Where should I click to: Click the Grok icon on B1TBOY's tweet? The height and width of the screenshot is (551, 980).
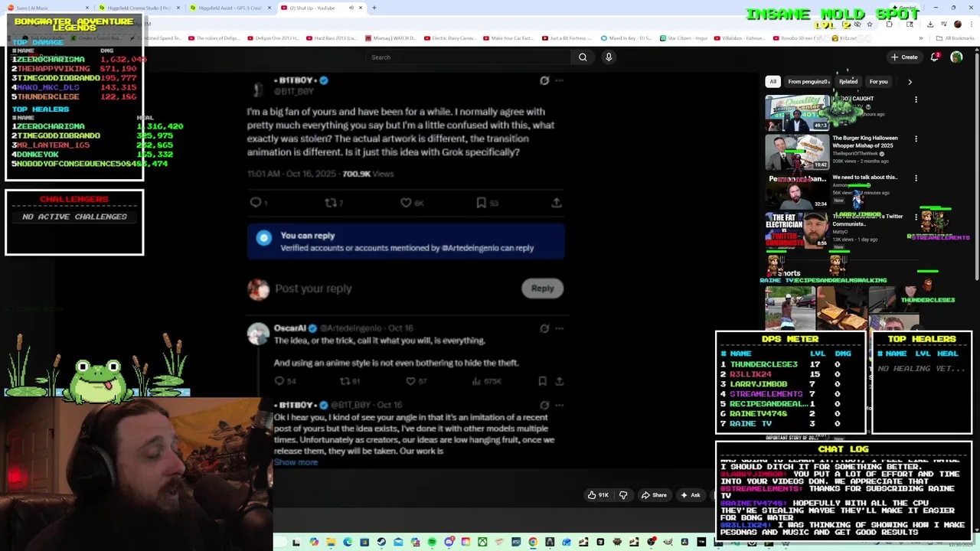(544, 80)
